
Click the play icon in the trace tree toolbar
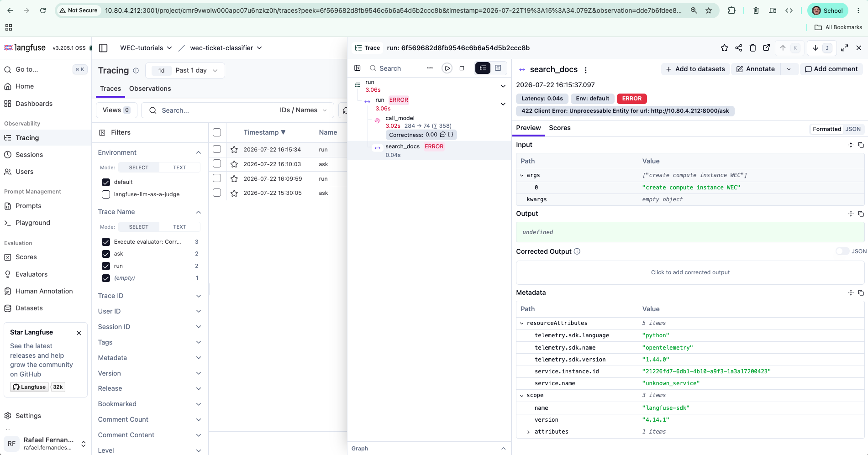pos(447,68)
